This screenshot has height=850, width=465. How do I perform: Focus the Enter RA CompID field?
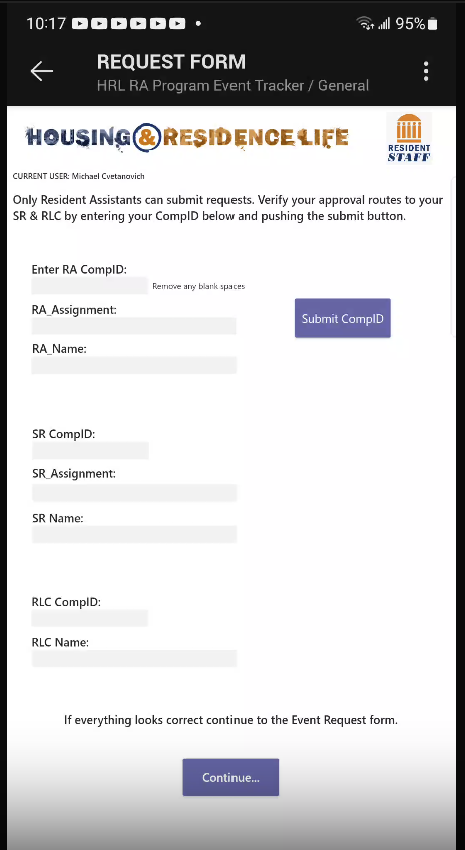(x=89, y=286)
